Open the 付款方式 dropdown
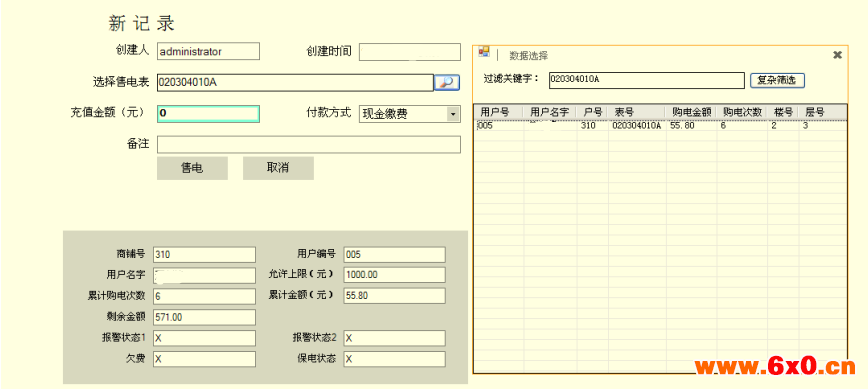This screenshot has width=868, height=389. [453, 114]
